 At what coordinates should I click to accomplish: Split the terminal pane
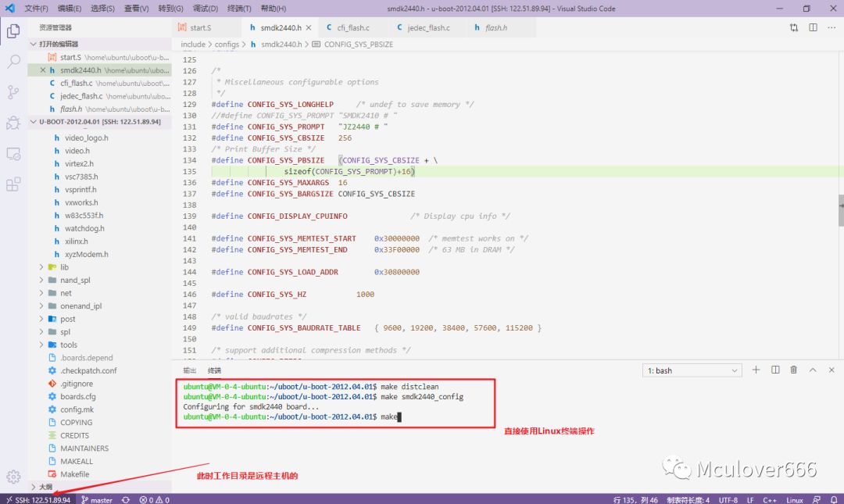(x=774, y=370)
